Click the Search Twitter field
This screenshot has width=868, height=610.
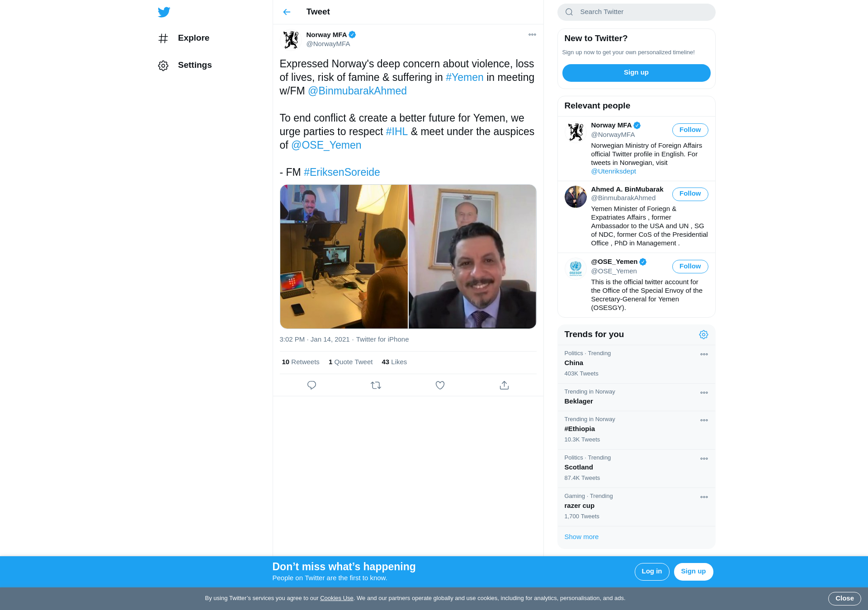[636, 12]
